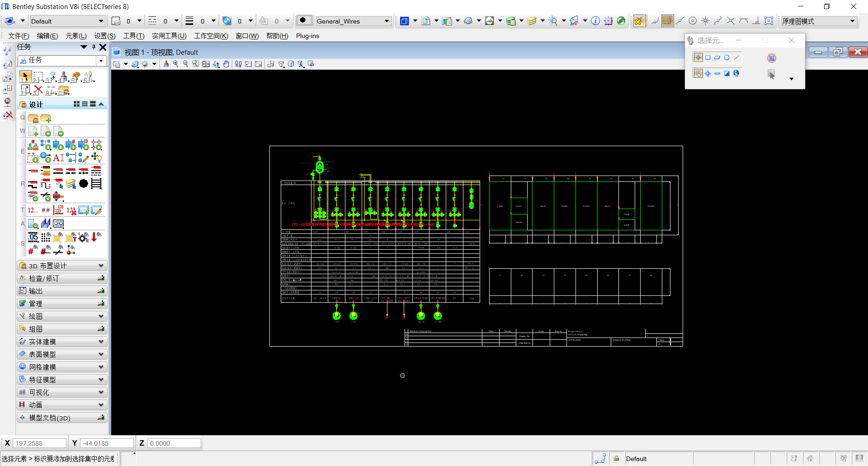Click the fit view icon
868x466 pixels.
pyautogui.click(x=206, y=64)
